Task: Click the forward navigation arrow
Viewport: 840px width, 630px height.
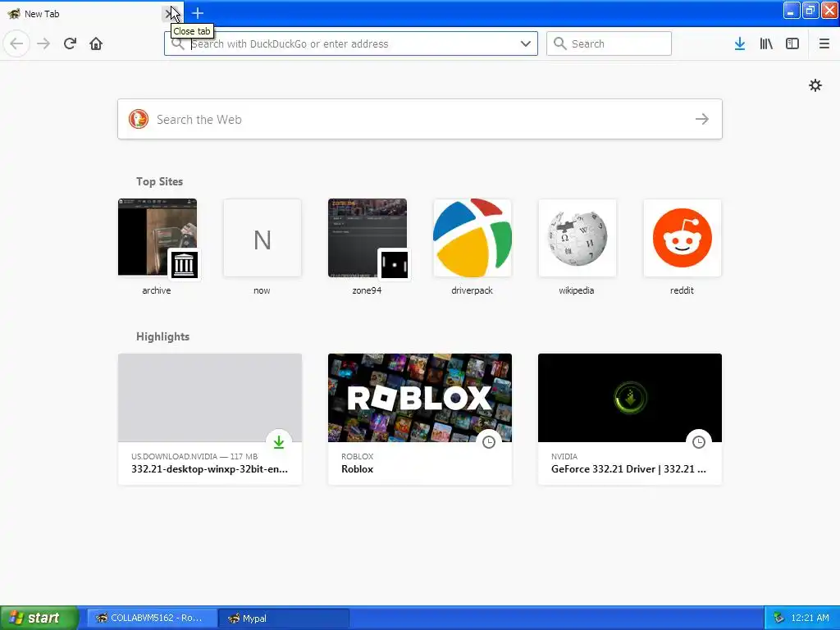Action: pyautogui.click(x=43, y=43)
